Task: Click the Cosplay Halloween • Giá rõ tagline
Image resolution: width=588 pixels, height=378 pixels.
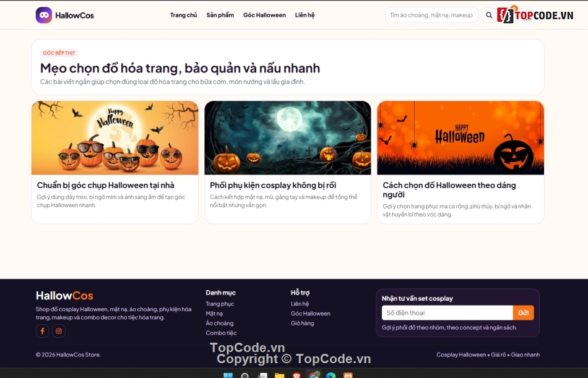Action: [x=488, y=354]
